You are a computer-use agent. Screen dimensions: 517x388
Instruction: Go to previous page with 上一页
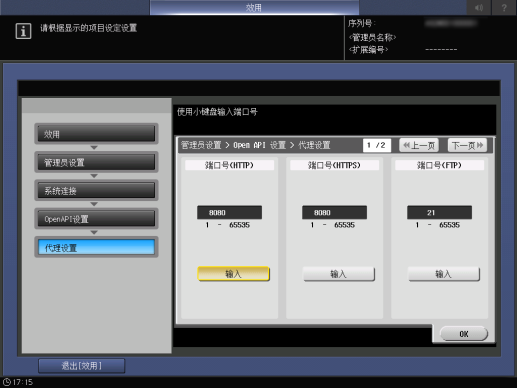coord(419,145)
